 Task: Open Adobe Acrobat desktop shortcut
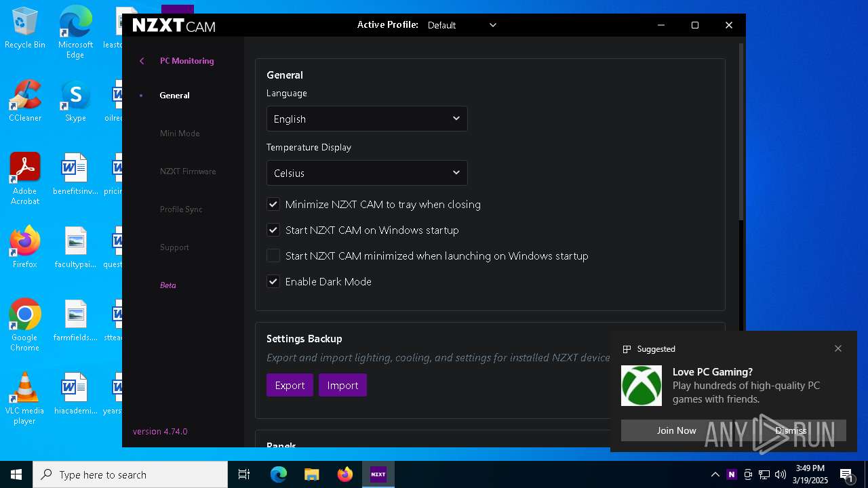[25, 179]
